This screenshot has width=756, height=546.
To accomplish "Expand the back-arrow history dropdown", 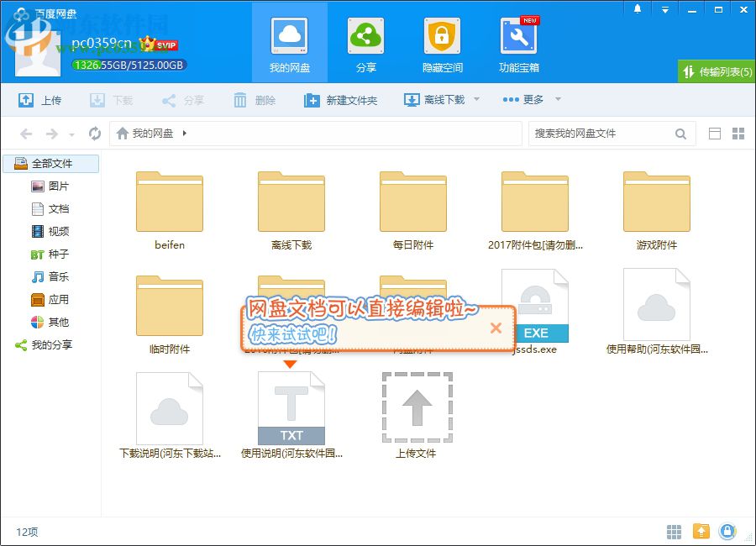I will tap(72, 133).
